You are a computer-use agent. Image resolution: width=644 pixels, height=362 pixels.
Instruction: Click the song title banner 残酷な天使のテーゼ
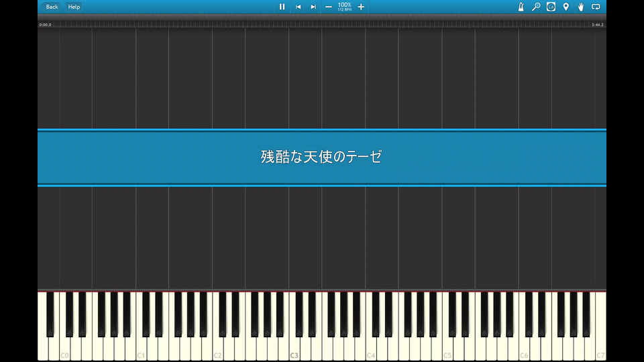(322, 157)
